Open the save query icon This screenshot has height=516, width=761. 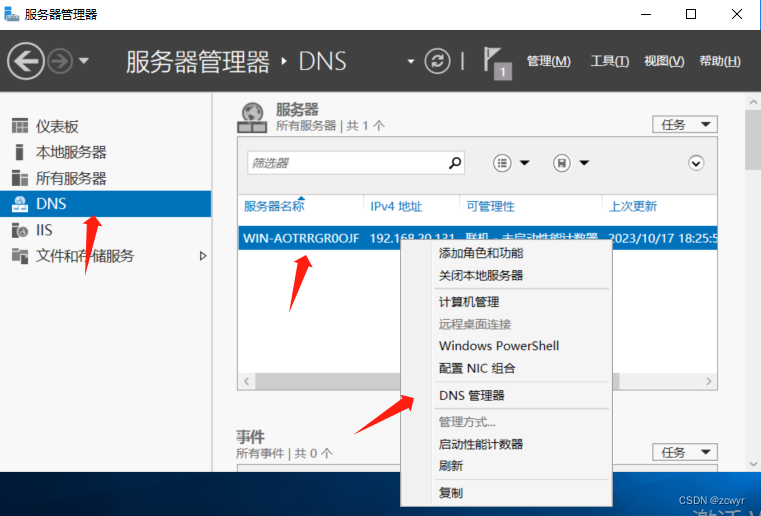click(x=562, y=163)
